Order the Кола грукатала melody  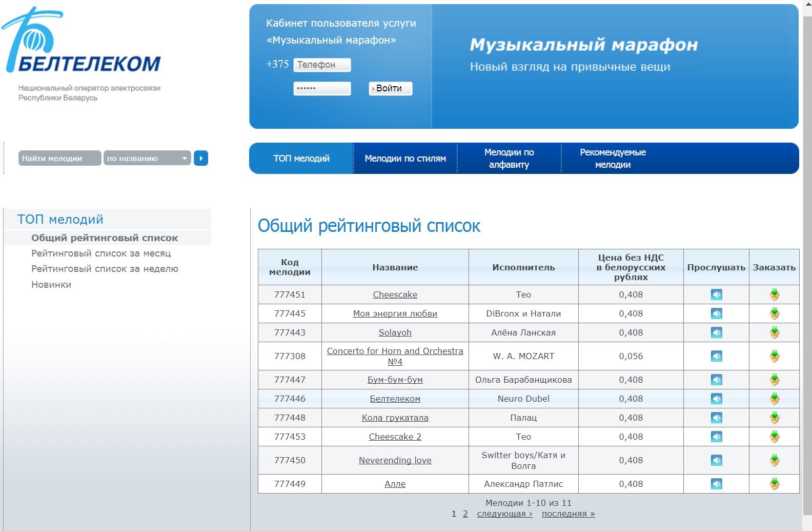[775, 418]
